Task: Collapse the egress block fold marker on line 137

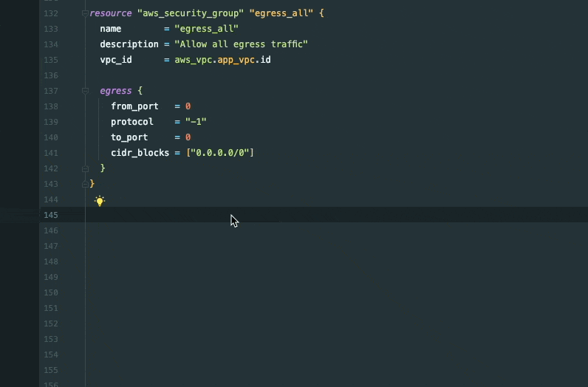Action: tap(85, 91)
